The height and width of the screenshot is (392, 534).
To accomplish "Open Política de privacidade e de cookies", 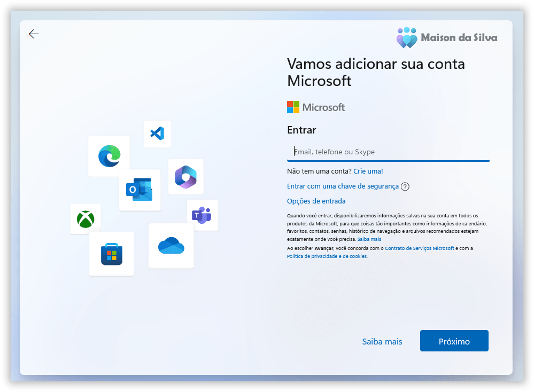I will 327,256.
